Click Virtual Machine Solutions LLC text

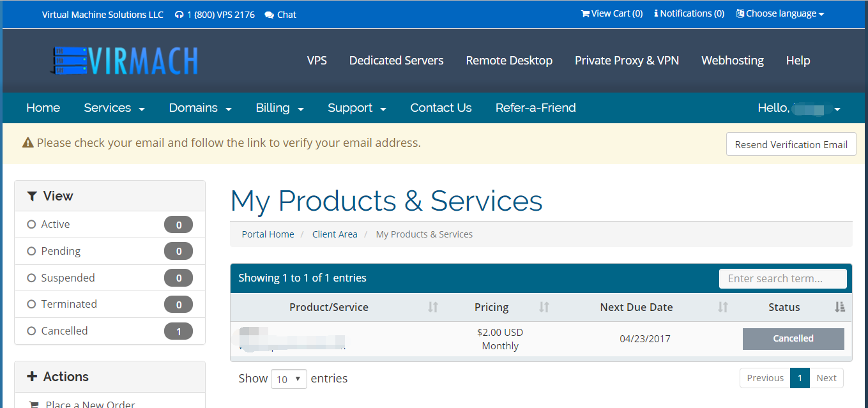point(103,15)
